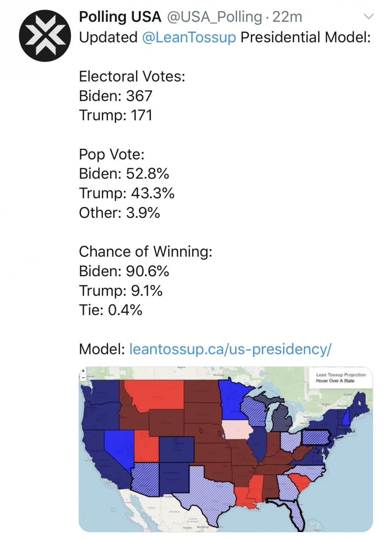Screen dimensions: 392x537
Task: Click the Polling USA display name
Action: pyautogui.click(x=120, y=17)
